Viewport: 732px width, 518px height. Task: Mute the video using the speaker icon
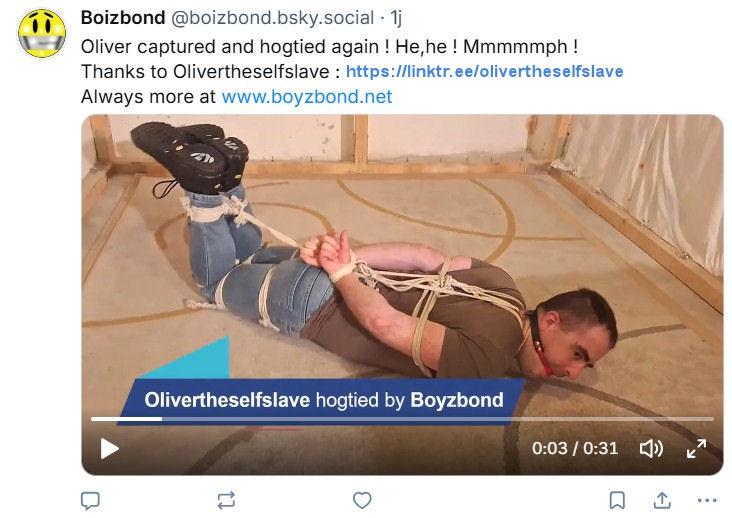tap(651, 448)
